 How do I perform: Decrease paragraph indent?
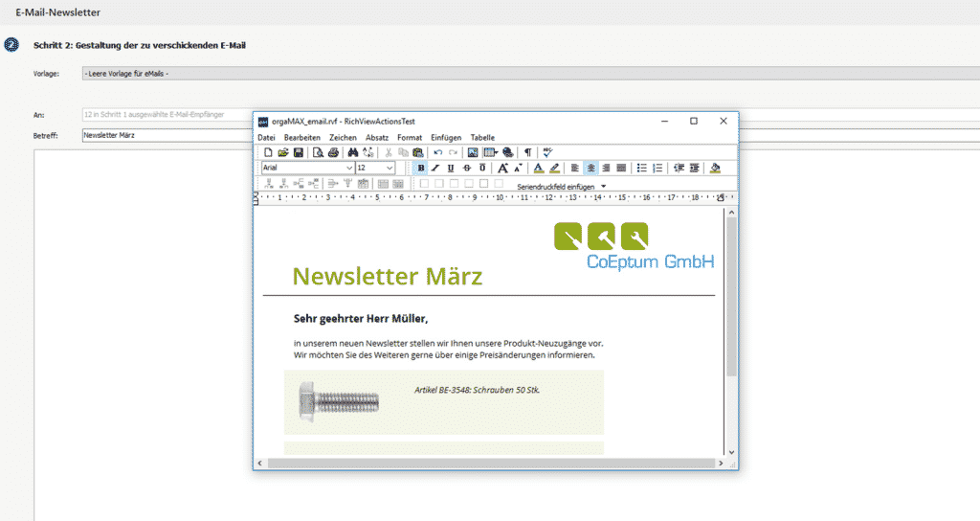point(679,169)
